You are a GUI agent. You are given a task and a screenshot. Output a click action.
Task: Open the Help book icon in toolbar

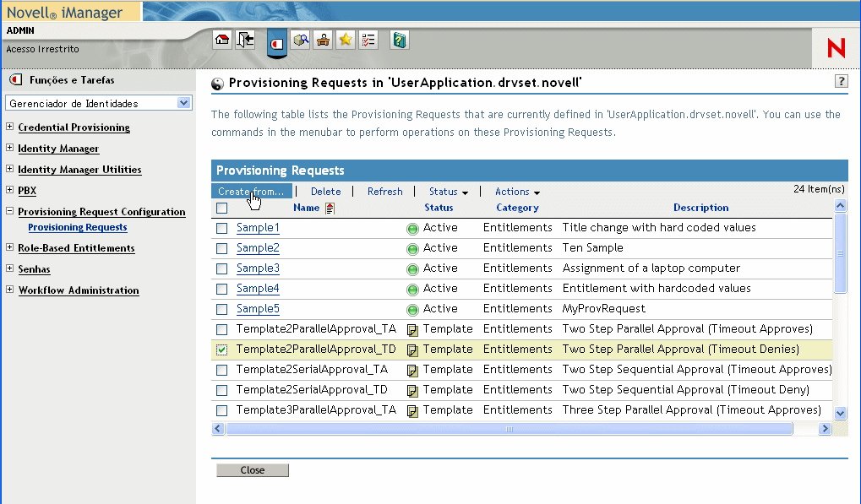pos(400,40)
